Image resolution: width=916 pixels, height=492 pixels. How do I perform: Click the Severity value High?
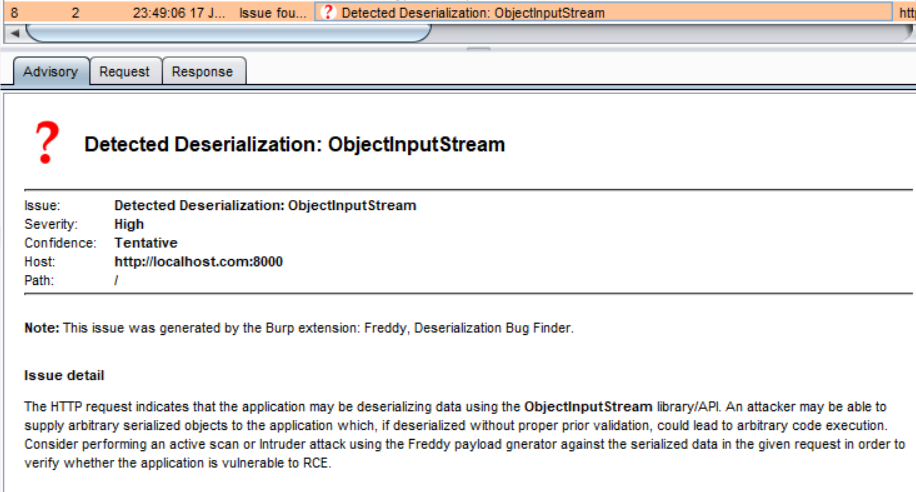pos(129,224)
